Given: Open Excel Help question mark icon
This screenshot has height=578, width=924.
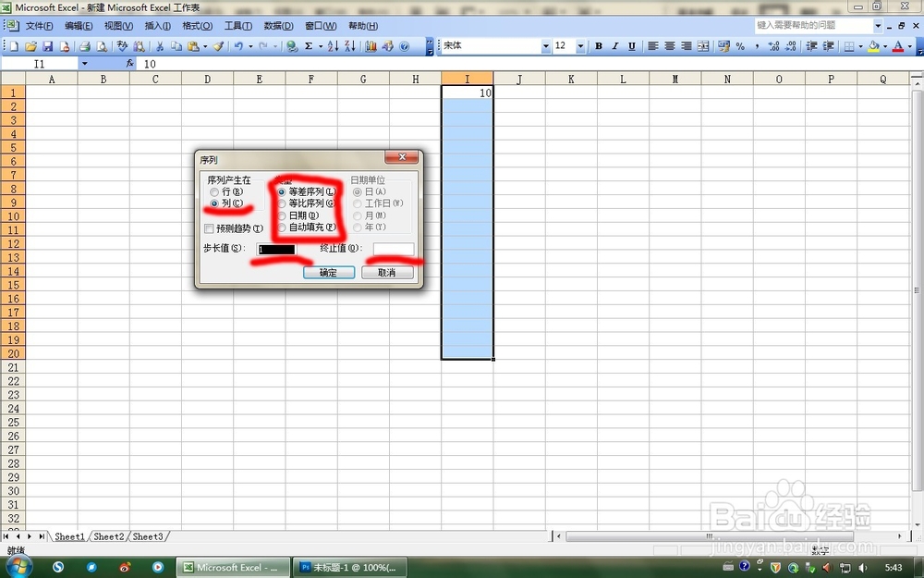Looking at the screenshot, I should click(405, 46).
